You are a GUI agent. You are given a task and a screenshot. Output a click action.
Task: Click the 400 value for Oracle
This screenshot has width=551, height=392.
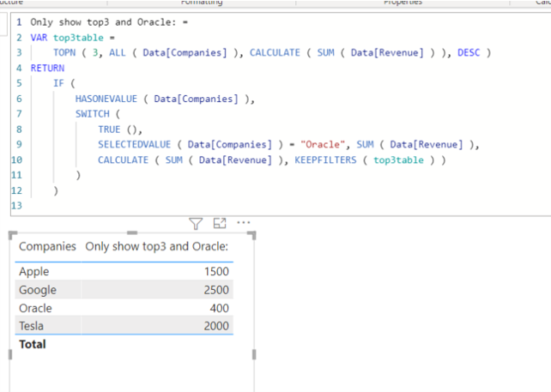(x=220, y=308)
